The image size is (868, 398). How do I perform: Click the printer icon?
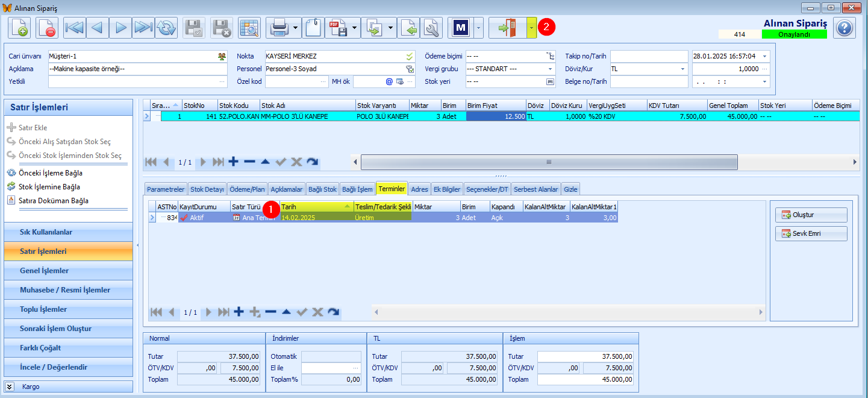click(279, 28)
